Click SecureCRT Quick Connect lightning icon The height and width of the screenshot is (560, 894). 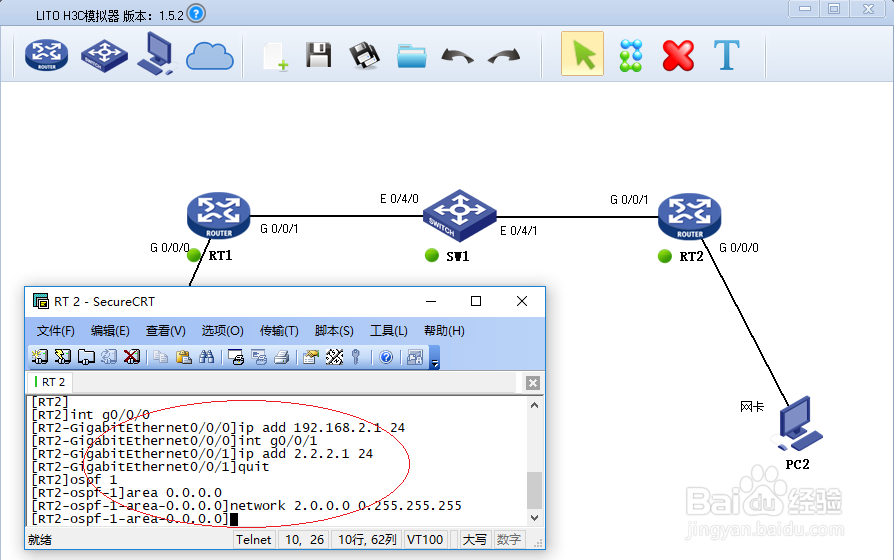63,357
